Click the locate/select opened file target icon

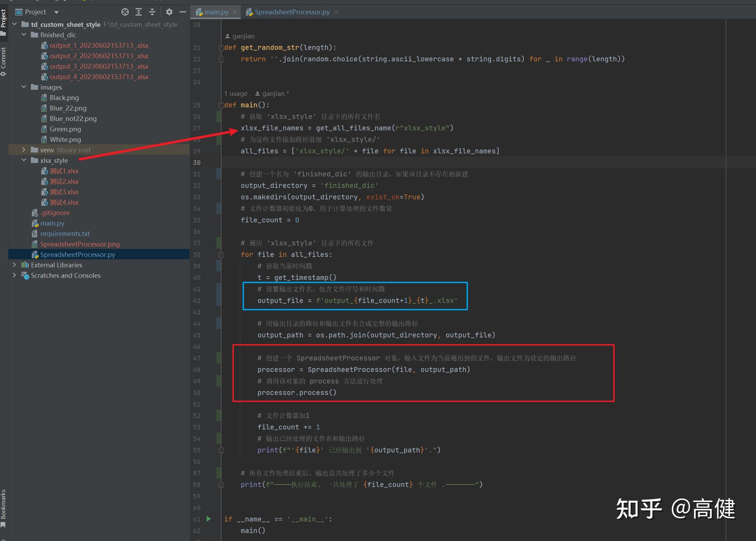pos(125,12)
